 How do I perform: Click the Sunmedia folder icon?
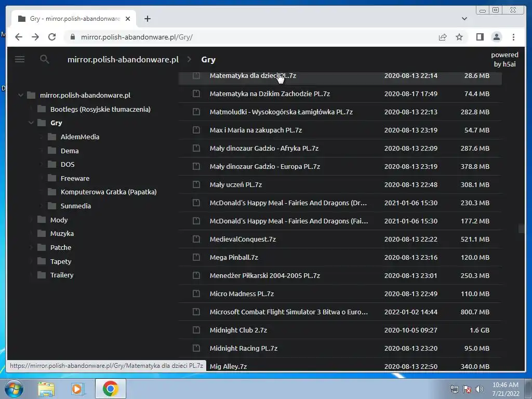click(x=52, y=206)
